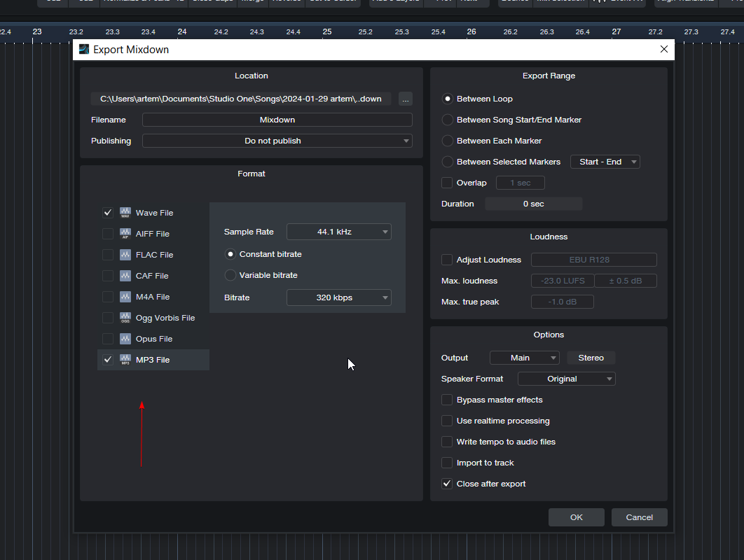Click position 25.3 on the timeline ruler

(x=402, y=32)
